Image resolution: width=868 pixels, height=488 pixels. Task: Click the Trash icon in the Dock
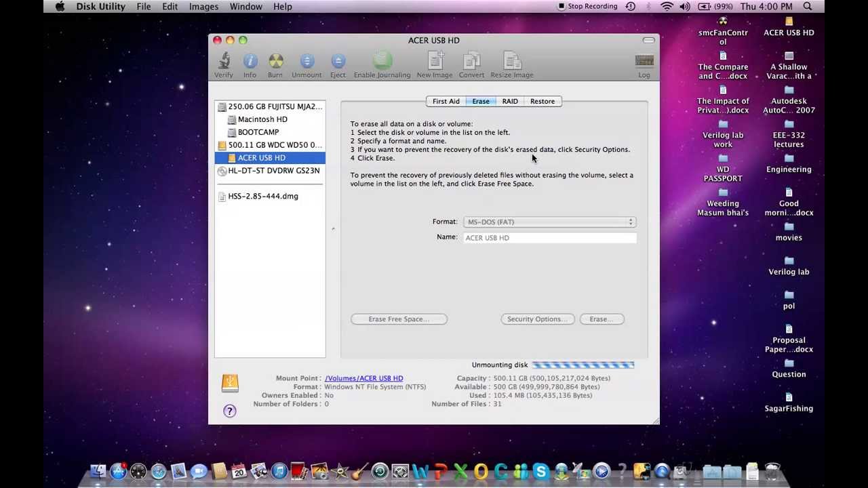pyautogui.click(x=772, y=471)
